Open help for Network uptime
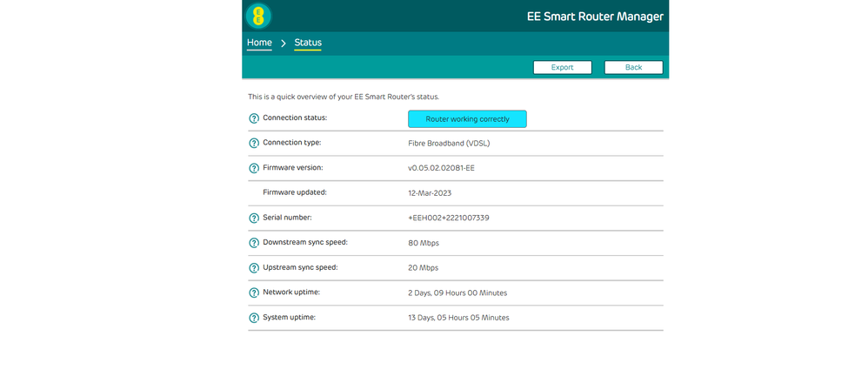This screenshot has height=370, width=868. coord(254,293)
